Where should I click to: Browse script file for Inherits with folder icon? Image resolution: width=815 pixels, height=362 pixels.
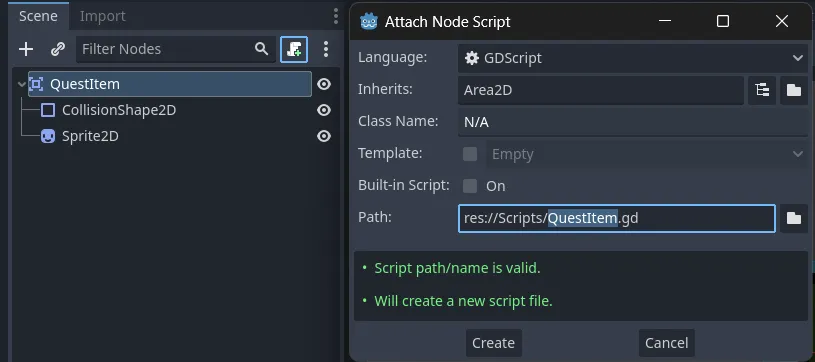click(794, 90)
